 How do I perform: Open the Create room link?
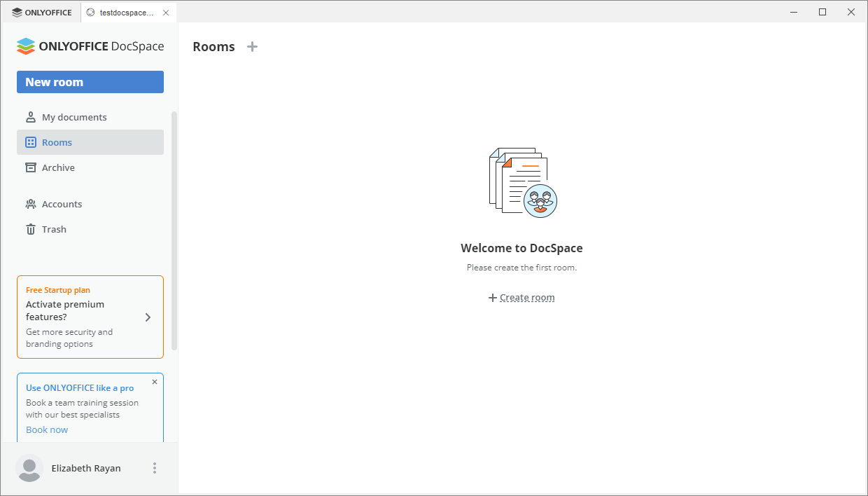coord(526,297)
